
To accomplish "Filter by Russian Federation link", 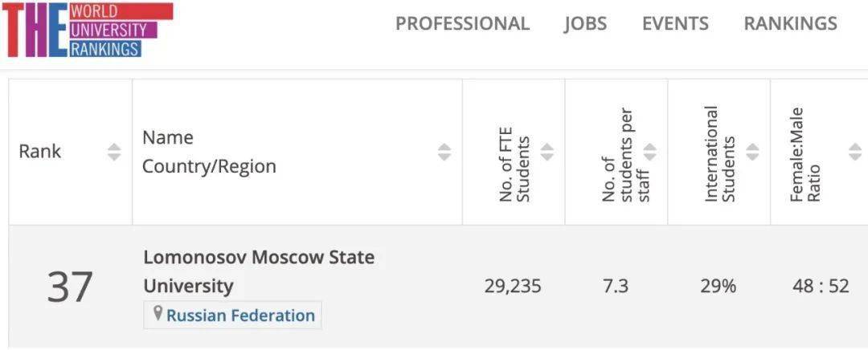I will [240, 315].
